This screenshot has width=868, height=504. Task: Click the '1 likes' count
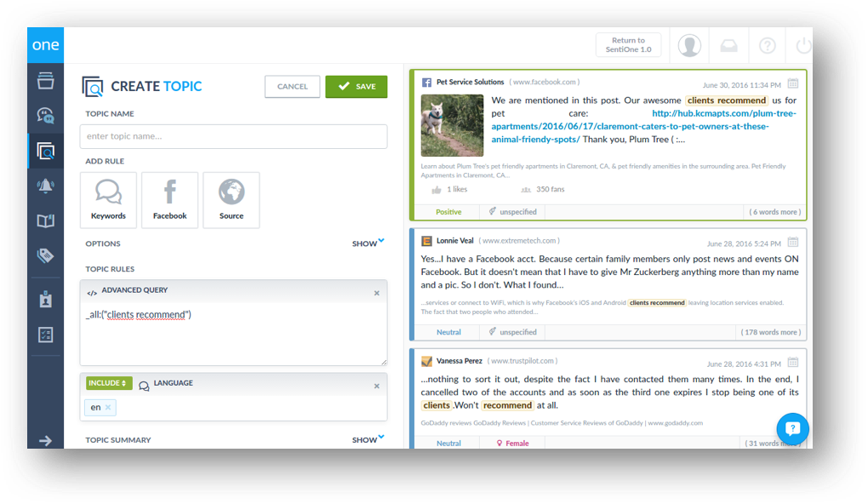[x=457, y=189]
